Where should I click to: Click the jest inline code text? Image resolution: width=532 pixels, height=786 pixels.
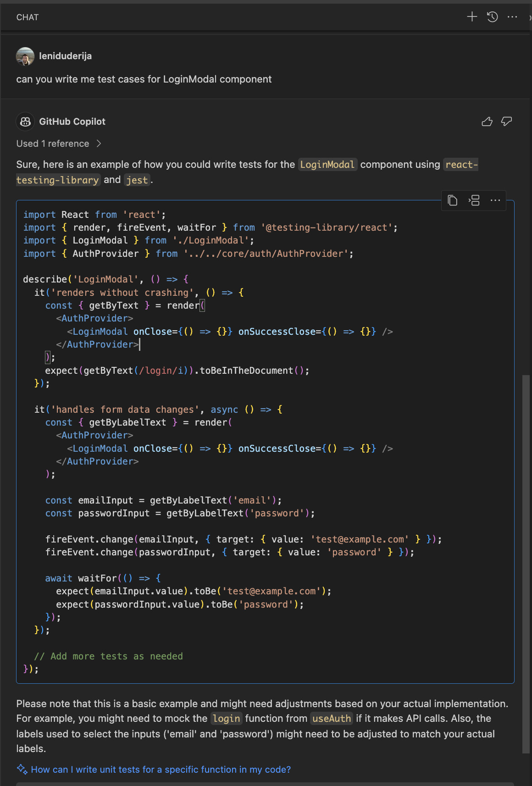[x=137, y=180]
